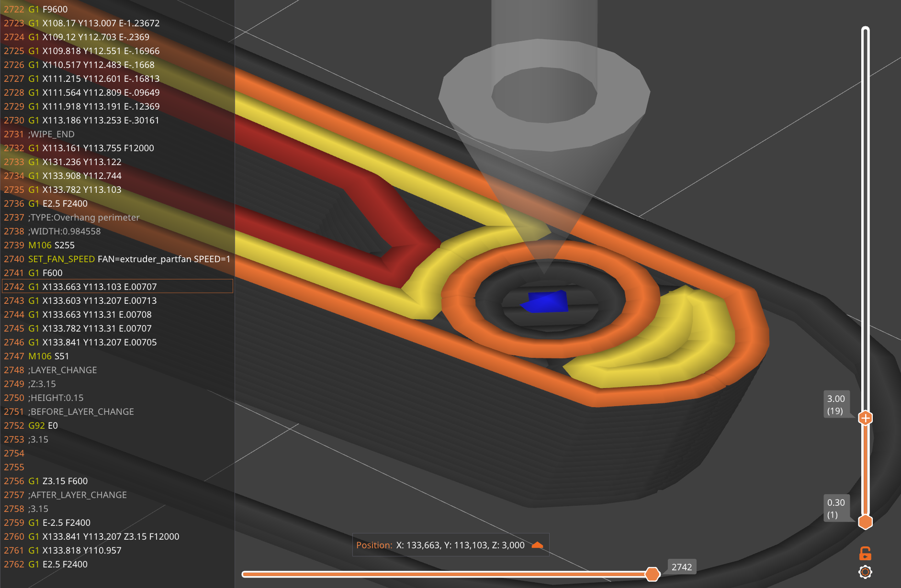Click the ';TYPE:Overhang perimeter' comment line
This screenshot has width=901, height=588.
(84, 217)
